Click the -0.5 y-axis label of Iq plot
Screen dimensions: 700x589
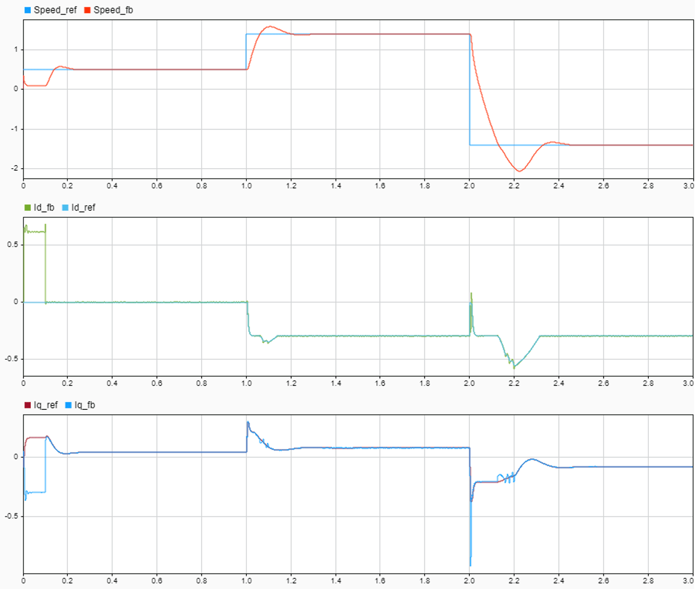(13, 516)
